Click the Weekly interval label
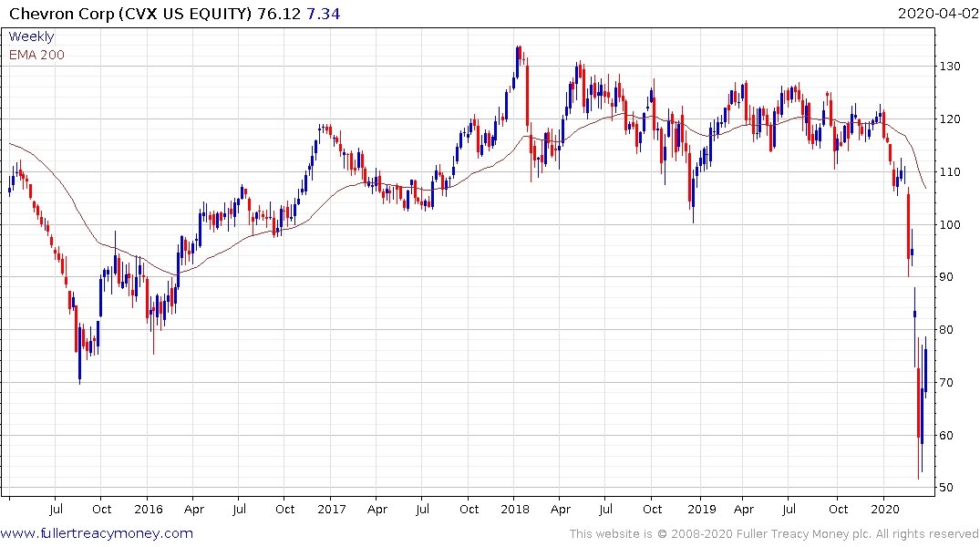 (x=31, y=36)
